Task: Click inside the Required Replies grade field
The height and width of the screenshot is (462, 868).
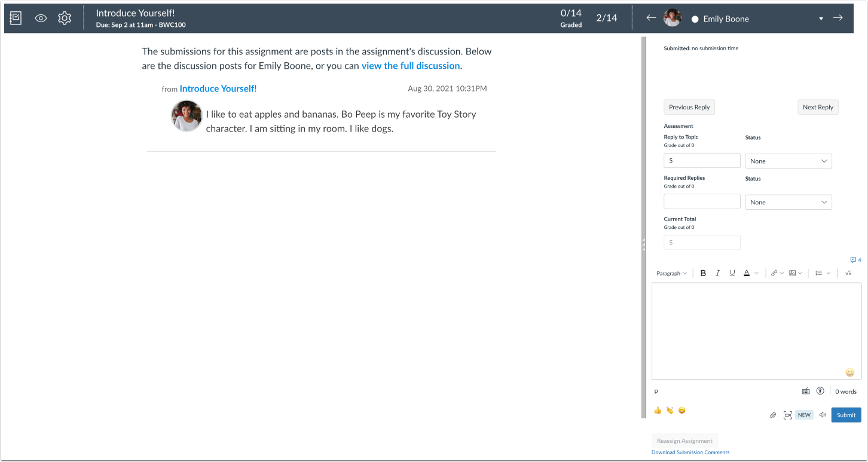Action: tap(701, 201)
